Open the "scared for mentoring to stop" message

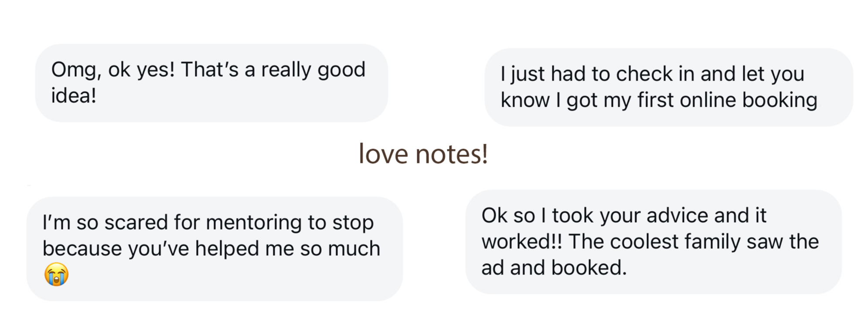[214, 248]
